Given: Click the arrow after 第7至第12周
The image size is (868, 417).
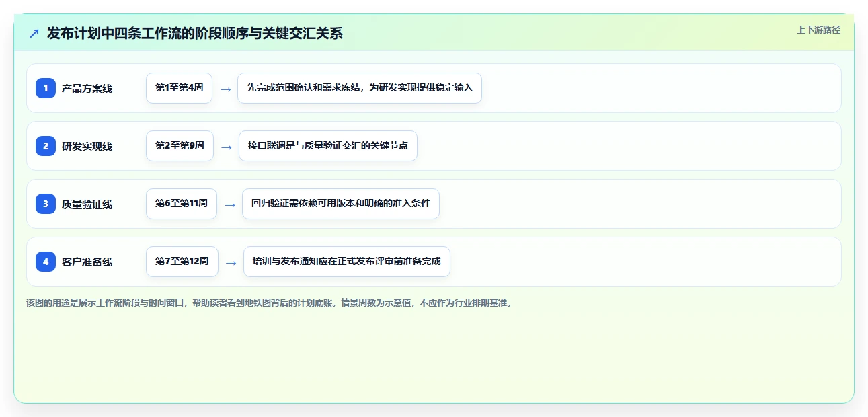Looking at the screenshot, I should [231, 262].
